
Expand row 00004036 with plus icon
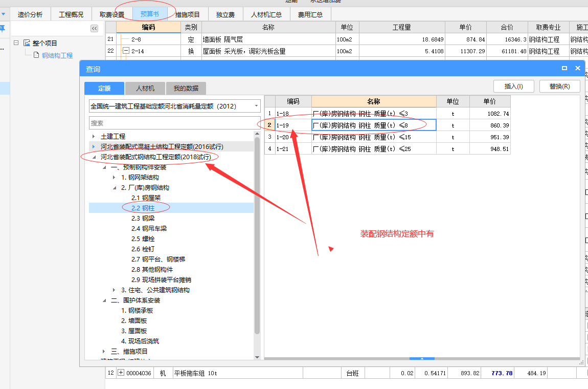click(x=121, y=373)
